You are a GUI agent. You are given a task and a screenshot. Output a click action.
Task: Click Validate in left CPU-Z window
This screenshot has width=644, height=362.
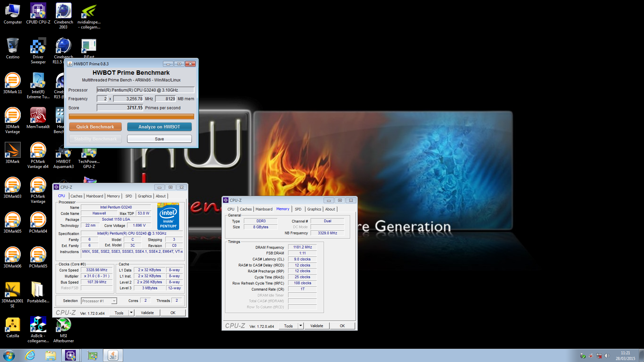[x=147, y=313]
